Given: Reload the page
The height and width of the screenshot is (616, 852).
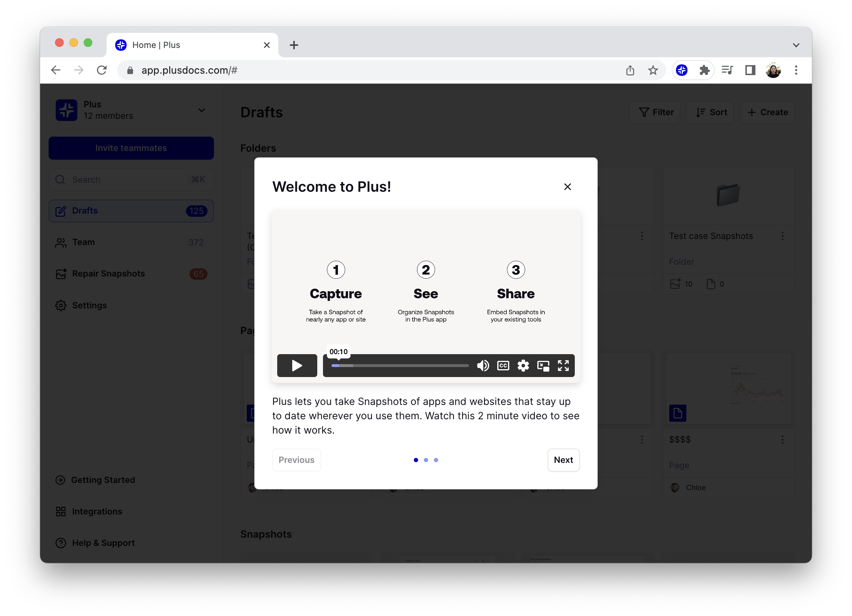Looking at the screenshot, I should tap(102, 70).
